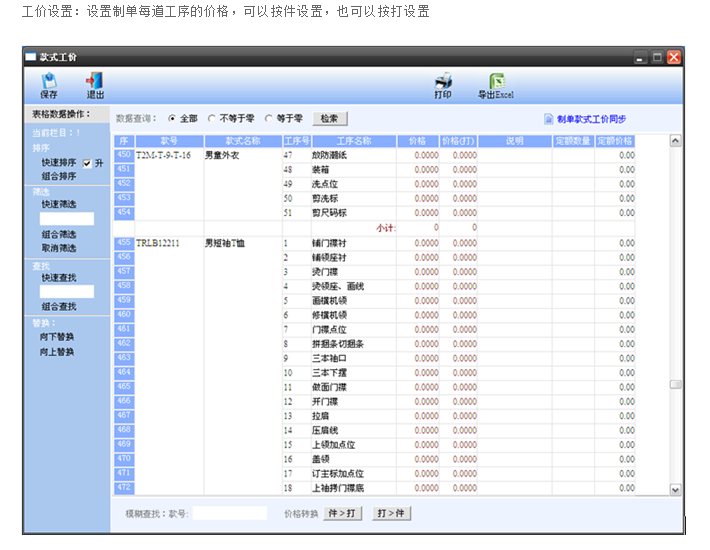Click 取消筛选 in the filter section

(58, 248)
